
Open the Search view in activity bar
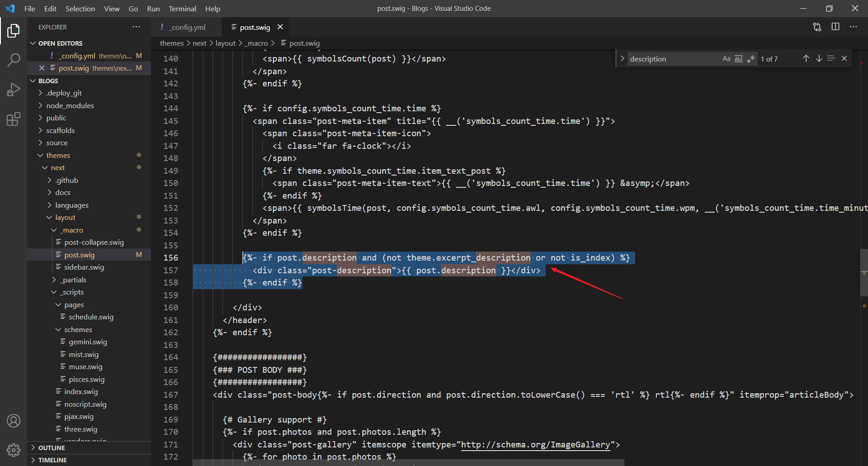click(14, 60)
